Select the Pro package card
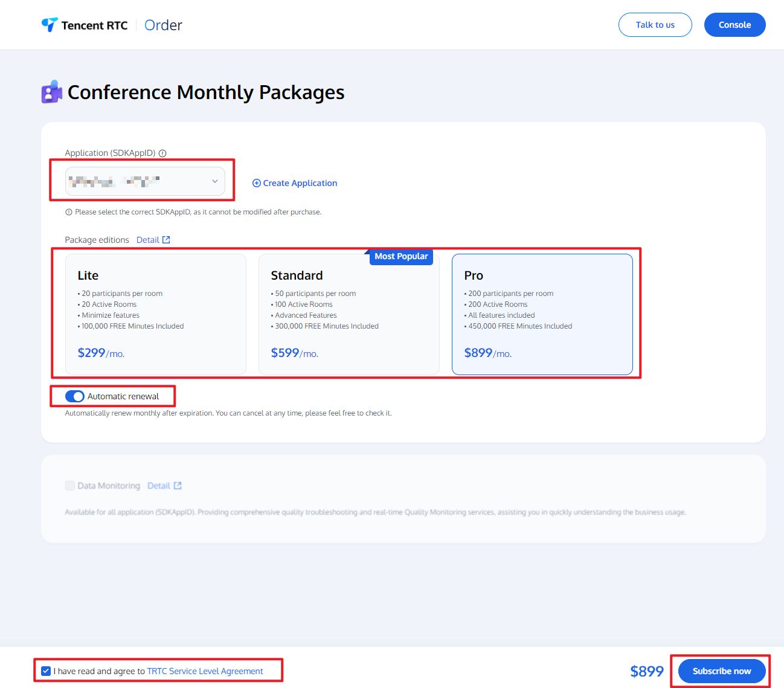This screenshot has width=784, height=688. tap(542, 314)
